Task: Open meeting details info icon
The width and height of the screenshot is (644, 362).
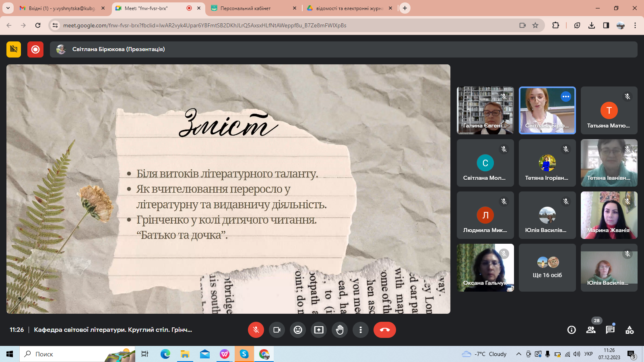Action: [x=572, y=330]
